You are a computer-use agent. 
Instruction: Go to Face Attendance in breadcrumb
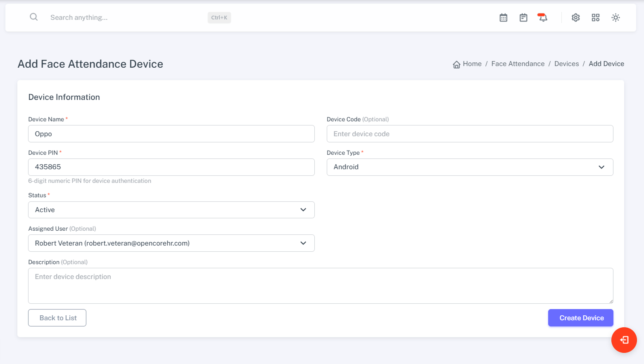tap(518, 64)
